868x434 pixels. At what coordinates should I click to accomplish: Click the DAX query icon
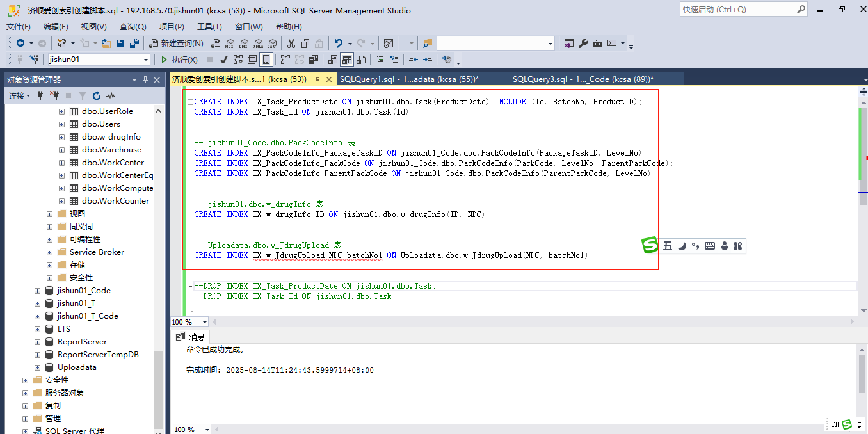point(271,43)
